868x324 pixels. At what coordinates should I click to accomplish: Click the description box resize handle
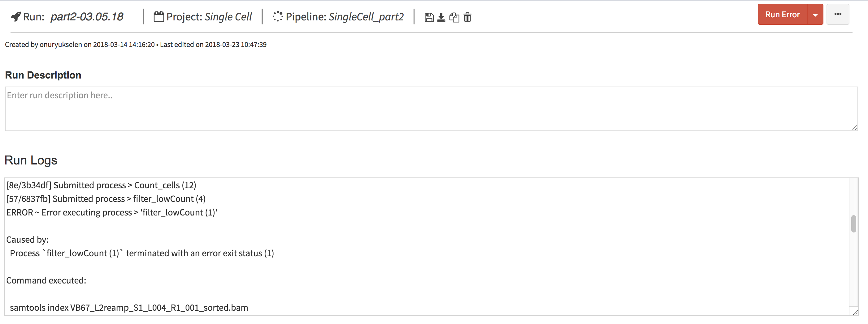tap(854, 127)
